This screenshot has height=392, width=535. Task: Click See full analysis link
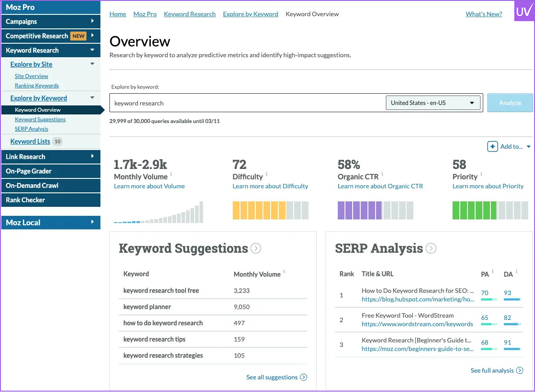pyautogui.click(x=492, y=370)
